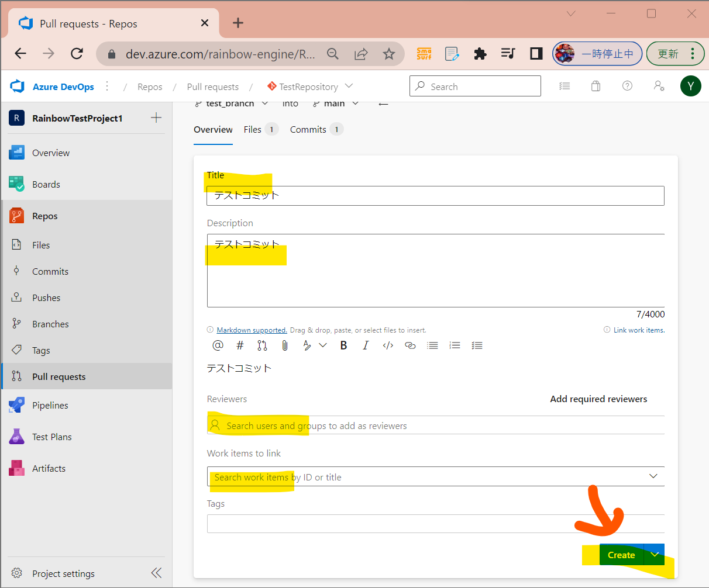
Task: Open Repos section in sidebar
Action: [x=87, y=216]
